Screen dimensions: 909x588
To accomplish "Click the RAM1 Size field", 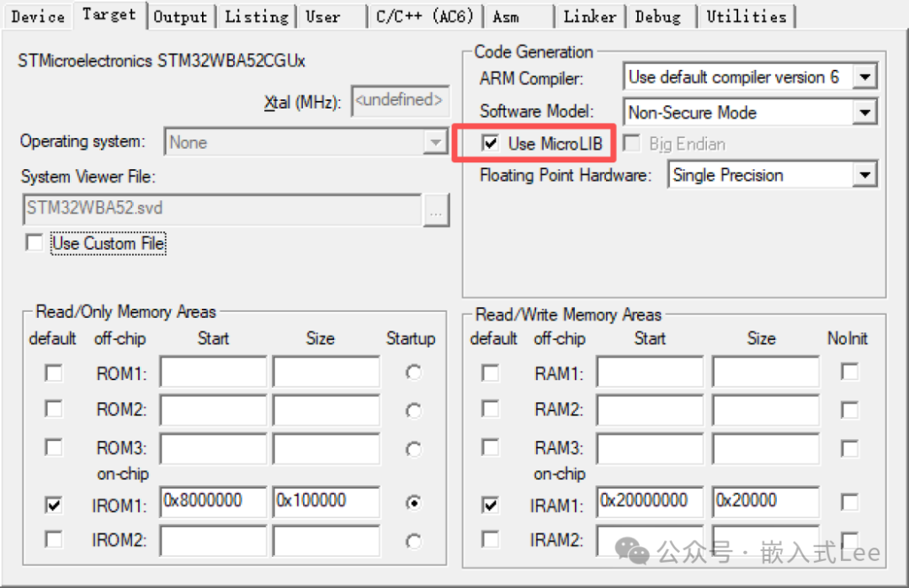I will (x=766, y=372).
